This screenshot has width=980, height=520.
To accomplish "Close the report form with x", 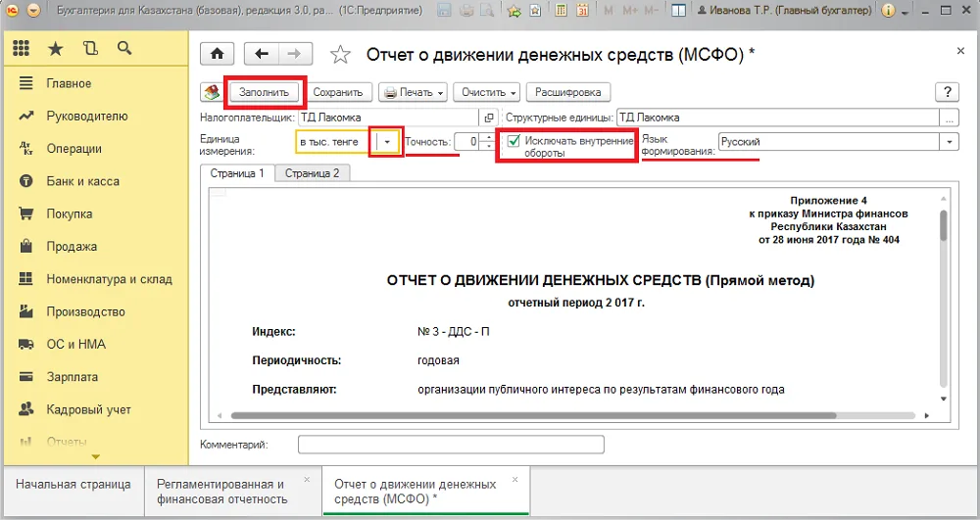I will pos(960,51).
